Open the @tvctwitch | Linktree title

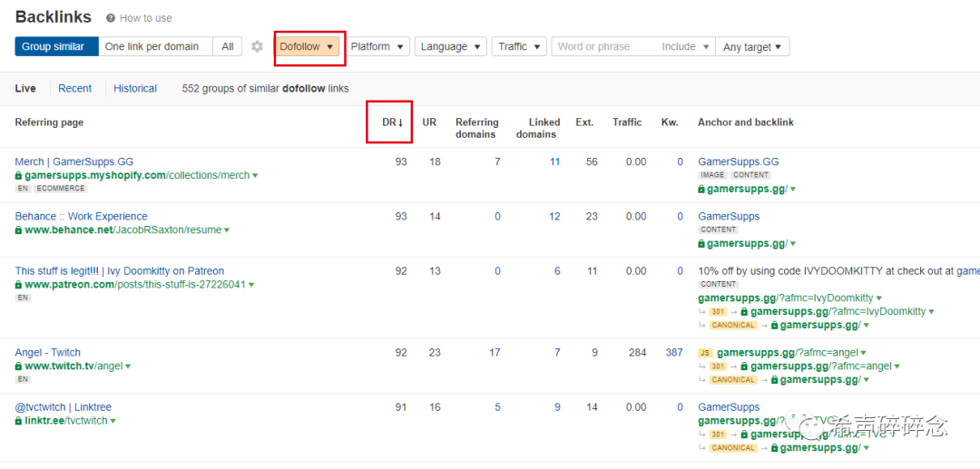coord(64,407)
